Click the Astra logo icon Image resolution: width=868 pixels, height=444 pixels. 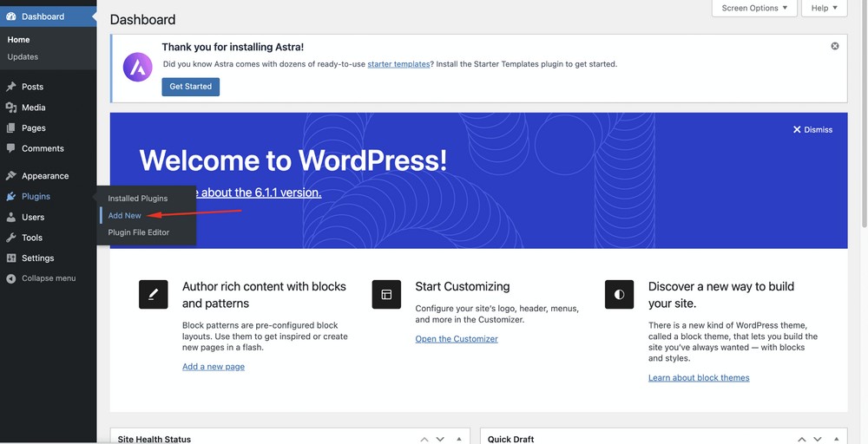point(137,67)
